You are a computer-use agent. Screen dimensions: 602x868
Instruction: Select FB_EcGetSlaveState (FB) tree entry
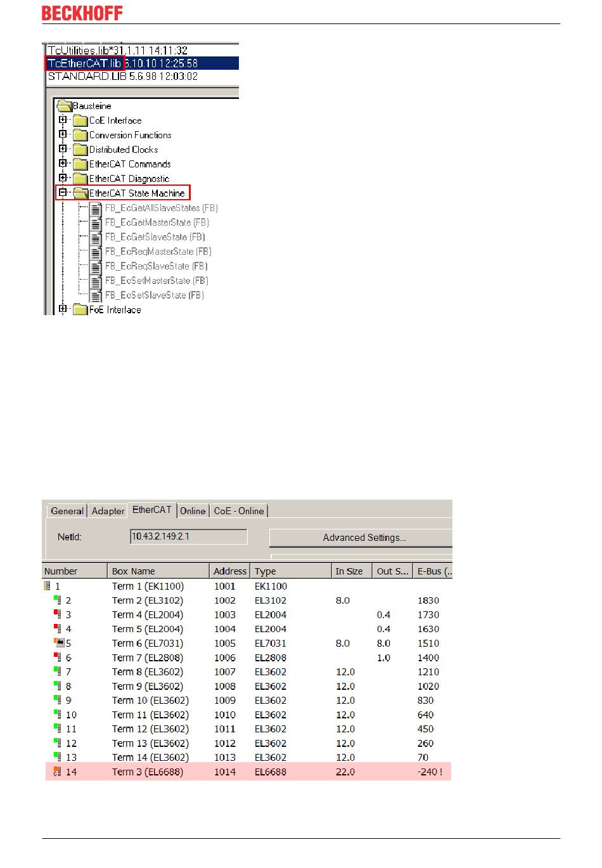155,237
